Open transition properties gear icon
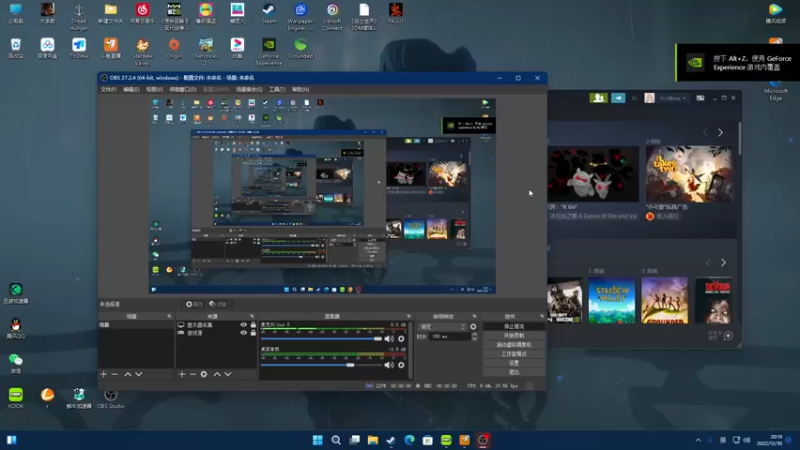Image resolution: width=800 pixels, height=450 pixels. coord(473,327)
